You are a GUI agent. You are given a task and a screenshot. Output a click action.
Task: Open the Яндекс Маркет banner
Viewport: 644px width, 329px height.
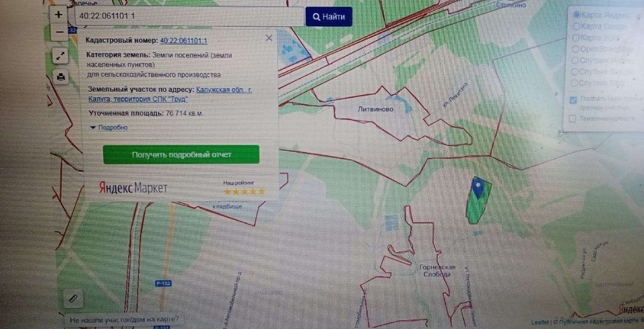[x=134, y=188]
